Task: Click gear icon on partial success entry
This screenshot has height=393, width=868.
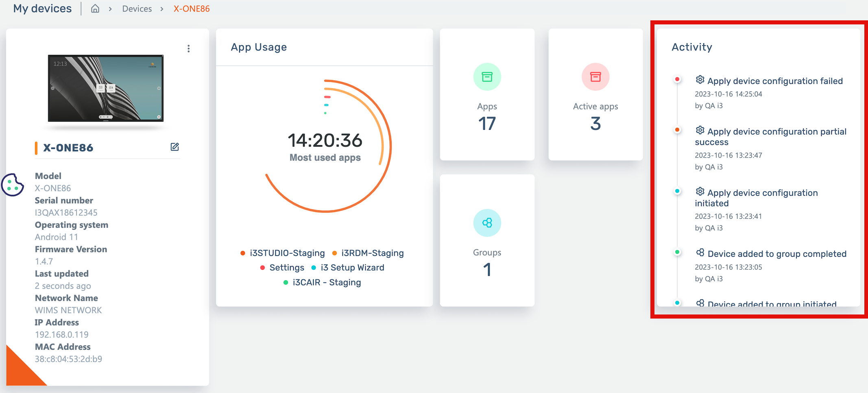Action: point(700,130)
